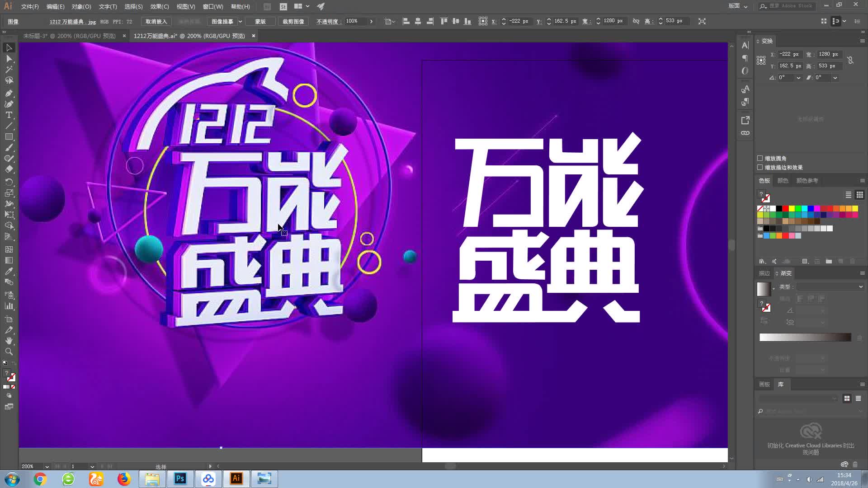This screenshot has width=868, height=488.
Task: Open the 图像描摹 options dropdown arrow
Action: (x=240, y=21)
